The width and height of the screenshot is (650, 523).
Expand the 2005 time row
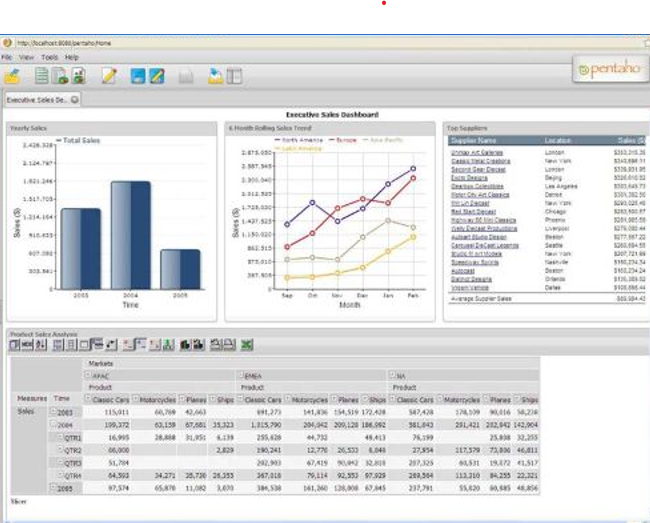[x=53, y=487]
